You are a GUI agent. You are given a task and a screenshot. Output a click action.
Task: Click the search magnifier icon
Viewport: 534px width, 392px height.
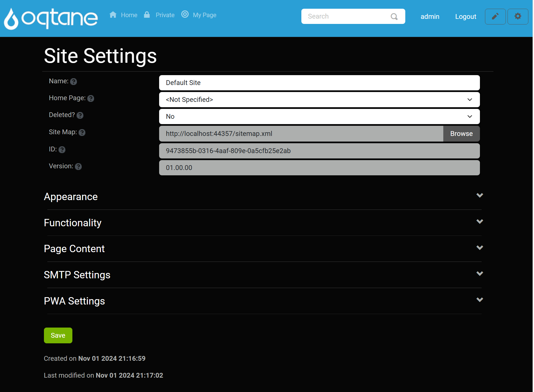coord(394,17)
